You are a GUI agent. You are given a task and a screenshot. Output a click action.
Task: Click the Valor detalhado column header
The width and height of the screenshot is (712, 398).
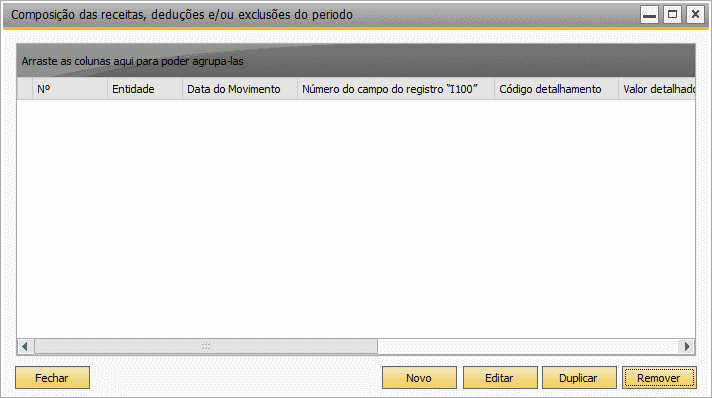click(x=657, y=89)
